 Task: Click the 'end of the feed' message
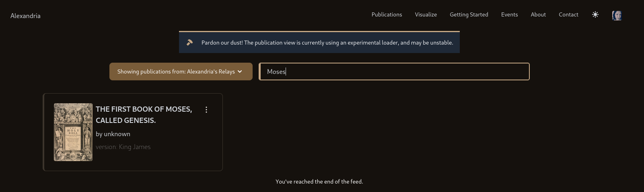click(x=319, y=182)
